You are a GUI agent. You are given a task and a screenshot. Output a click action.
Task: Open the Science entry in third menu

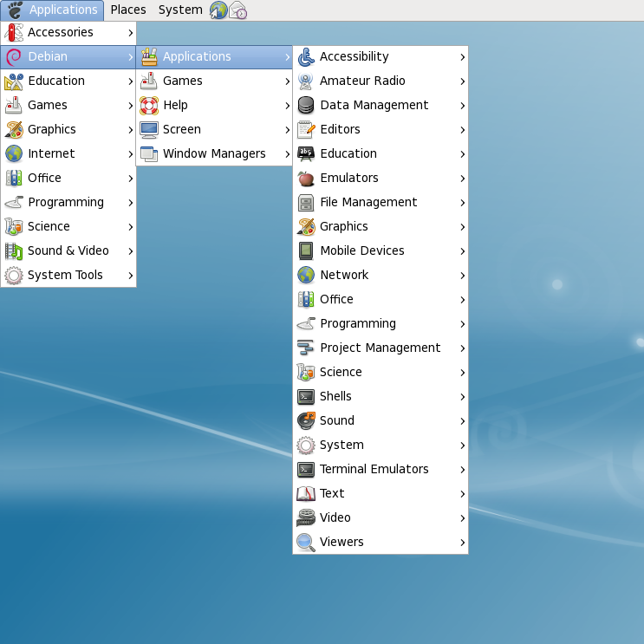click(381, 372)
